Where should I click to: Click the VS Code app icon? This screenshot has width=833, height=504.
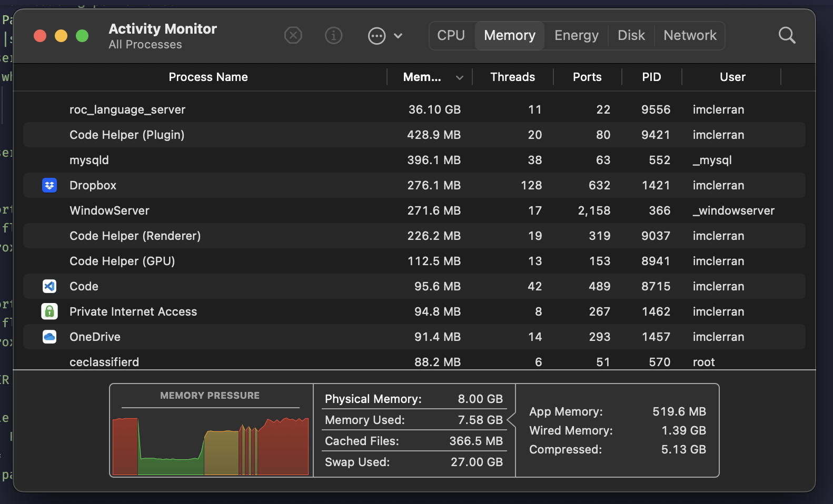click(49, 286)
